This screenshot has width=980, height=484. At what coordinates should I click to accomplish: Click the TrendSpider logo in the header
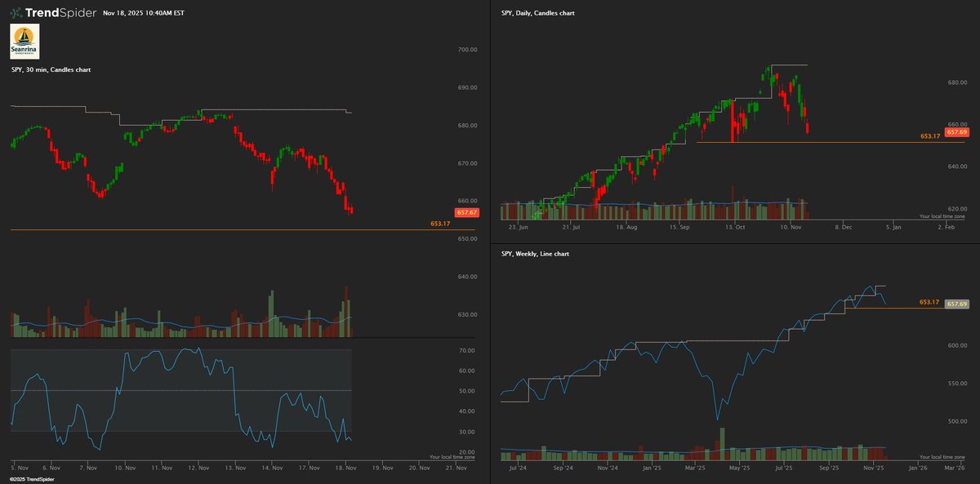(52, 13)
